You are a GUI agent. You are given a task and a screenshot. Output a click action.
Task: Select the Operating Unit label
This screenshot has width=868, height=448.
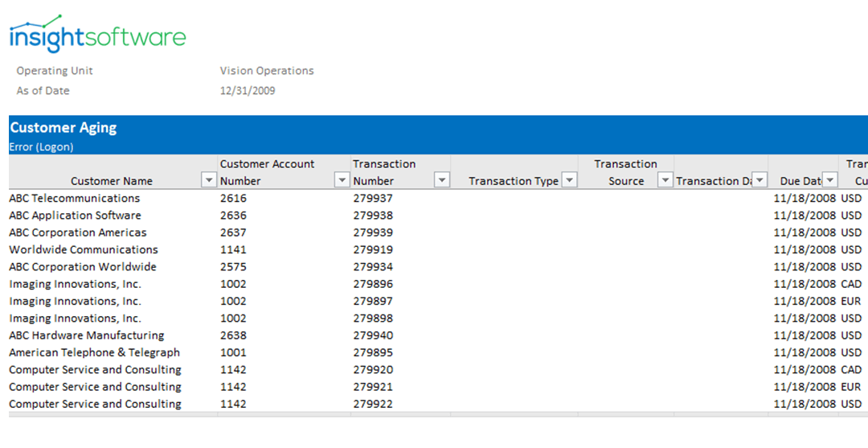tap(55, 71)
